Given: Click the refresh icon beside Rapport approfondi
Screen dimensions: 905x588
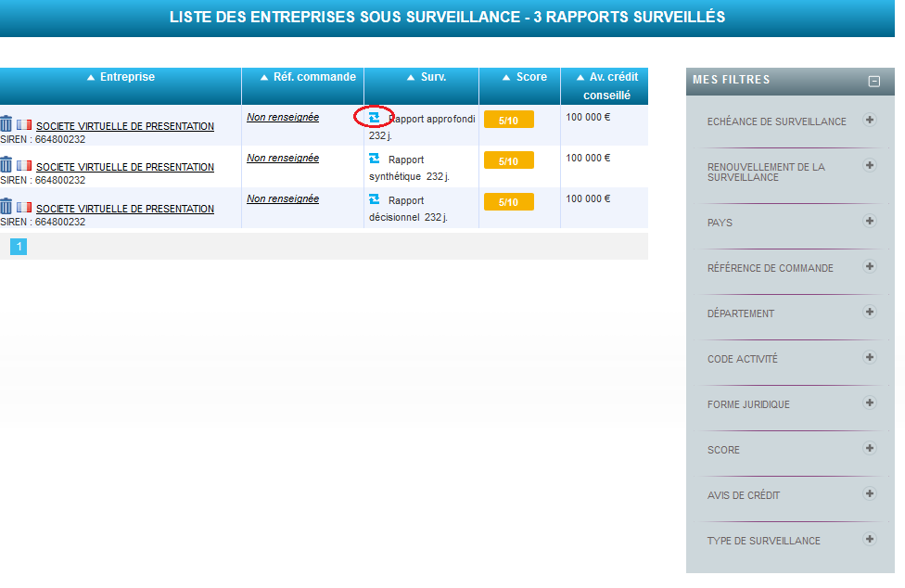Looking at the screenshot, I should pyautogui.click(x=375, y=118).
